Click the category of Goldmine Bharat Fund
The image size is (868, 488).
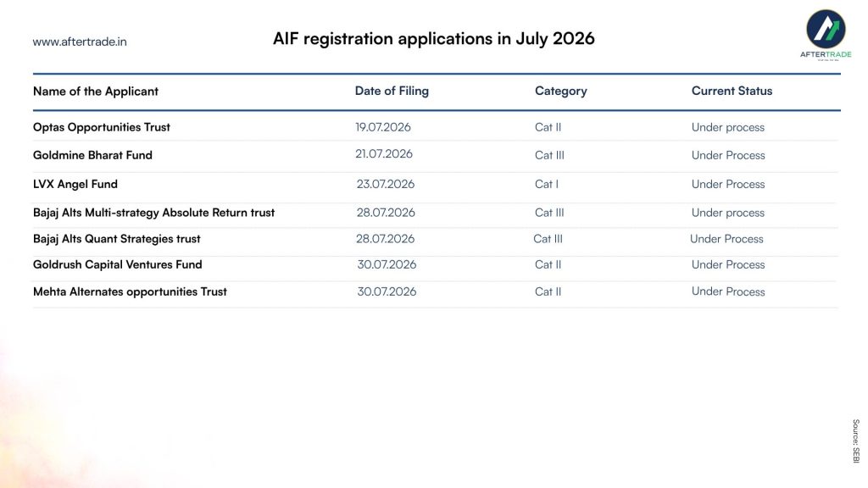549,156
